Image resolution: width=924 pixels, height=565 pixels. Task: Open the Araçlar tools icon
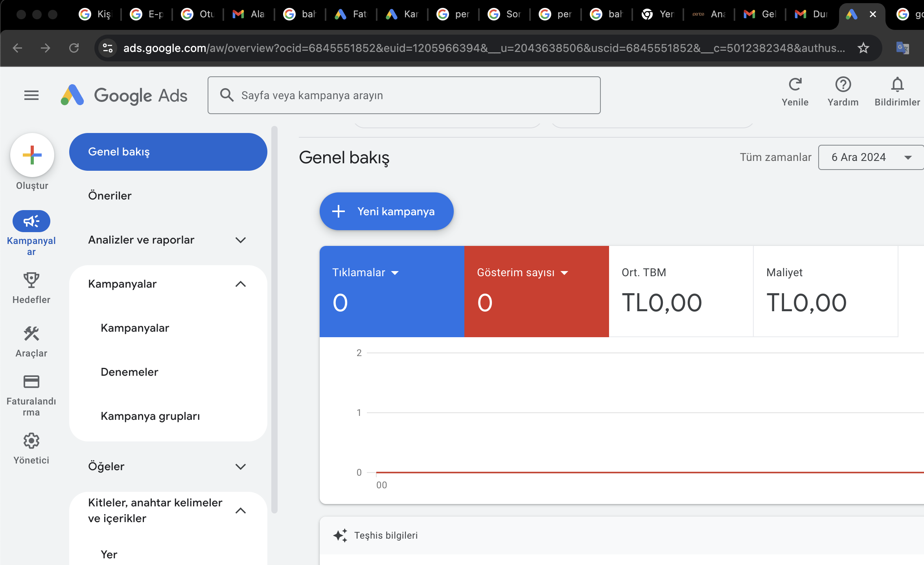tap(31, 334)
